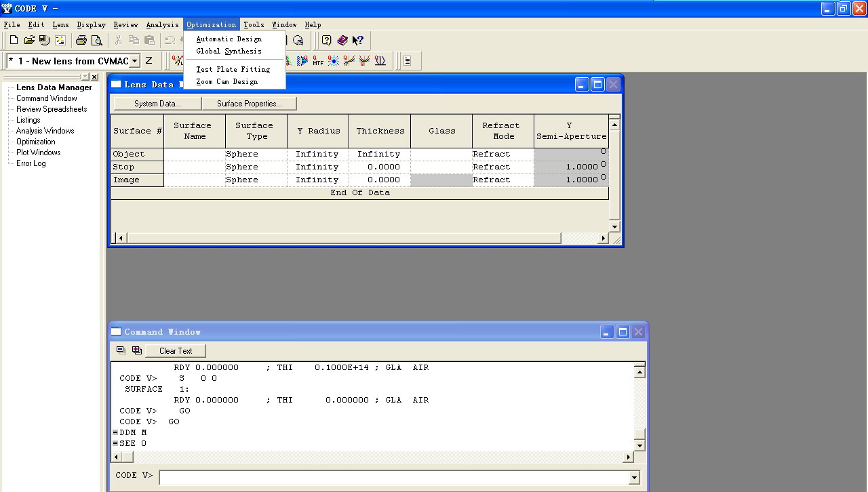Image resolution: width=868 pixels, height=492 pixels.
Task: Click the Undo arrow icon
Action: point(170,41)
